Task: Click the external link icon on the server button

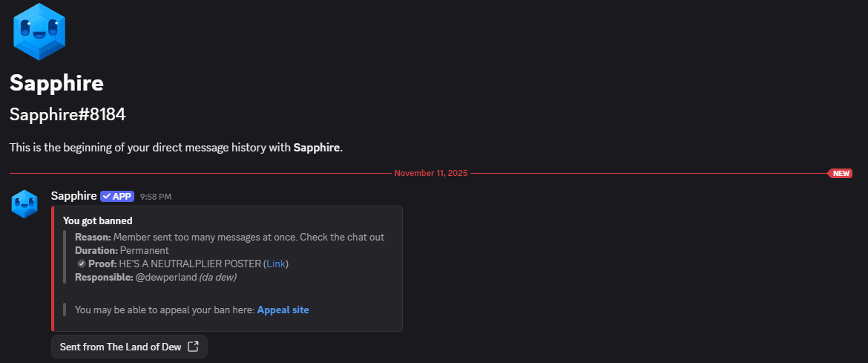Action: click(193, 347)
